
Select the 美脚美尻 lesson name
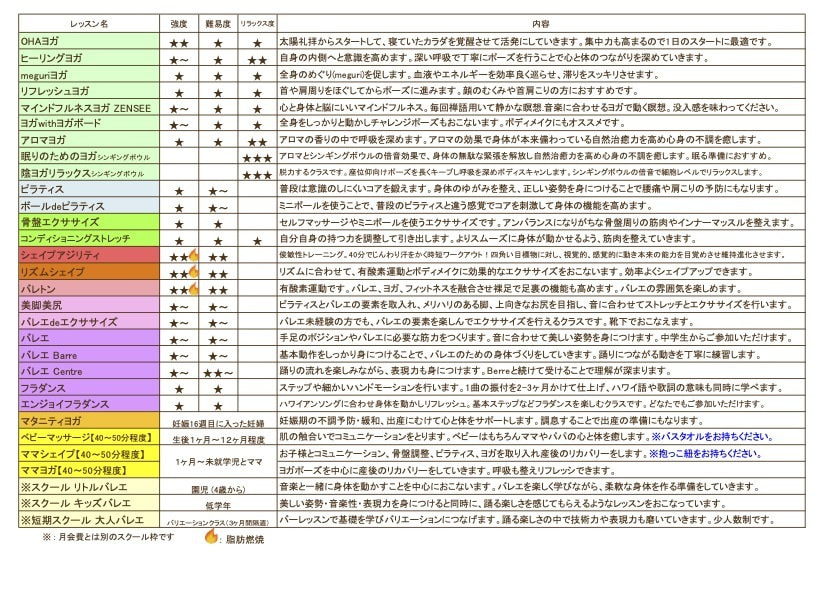tap(41, 305)
